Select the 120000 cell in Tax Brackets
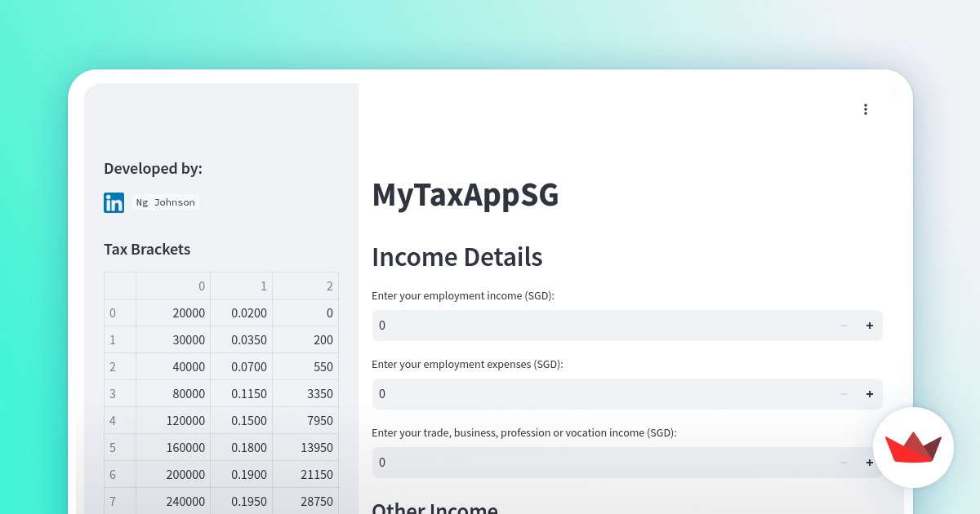Image resolution: width=980 pixels, height=514 pixels. click(x=173, y=421)
